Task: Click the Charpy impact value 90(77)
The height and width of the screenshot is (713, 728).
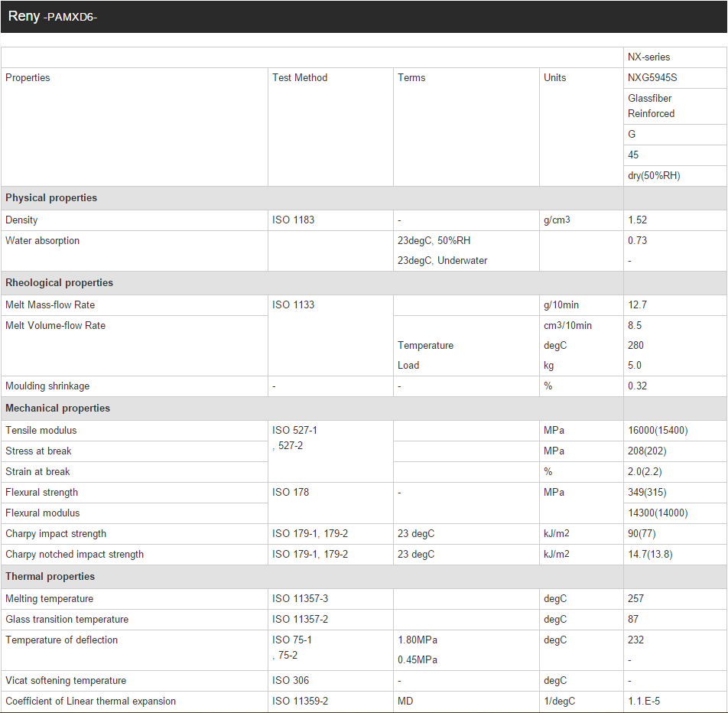Action: click(642, 534)
